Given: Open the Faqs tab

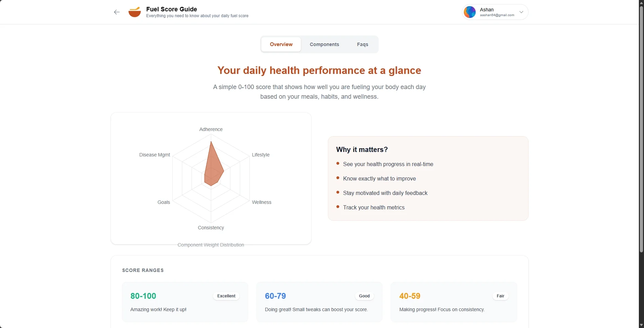Looking at the screenshot, I should coord(362,44).
